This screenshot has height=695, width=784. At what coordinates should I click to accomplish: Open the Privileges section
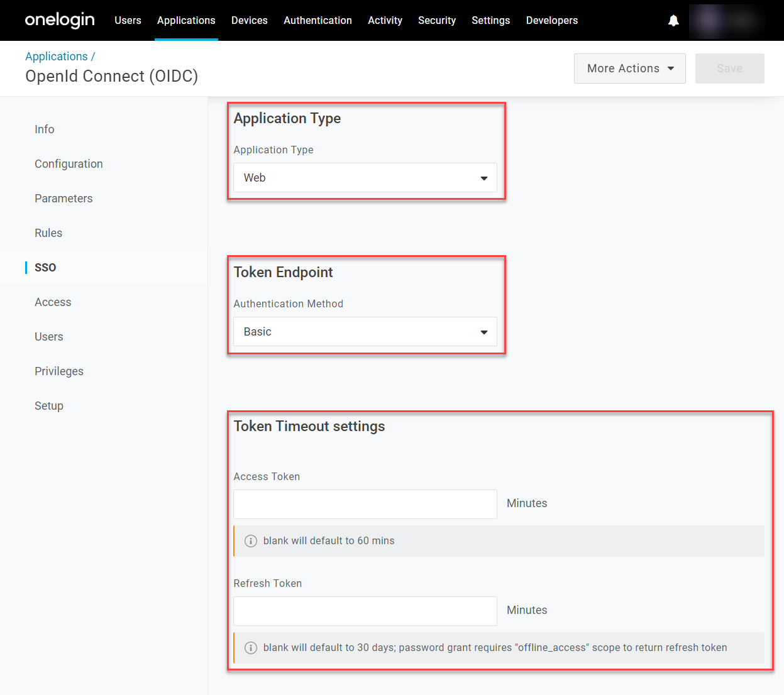click(58, 371)
